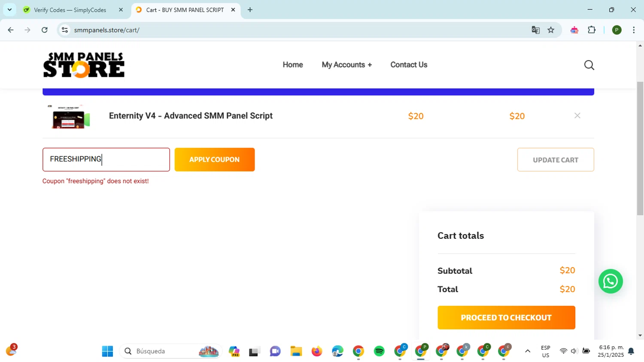Click Update Cart button
The height and width of the screenshot is (362, 644).
pyautogui.click(x=556, y=160)
